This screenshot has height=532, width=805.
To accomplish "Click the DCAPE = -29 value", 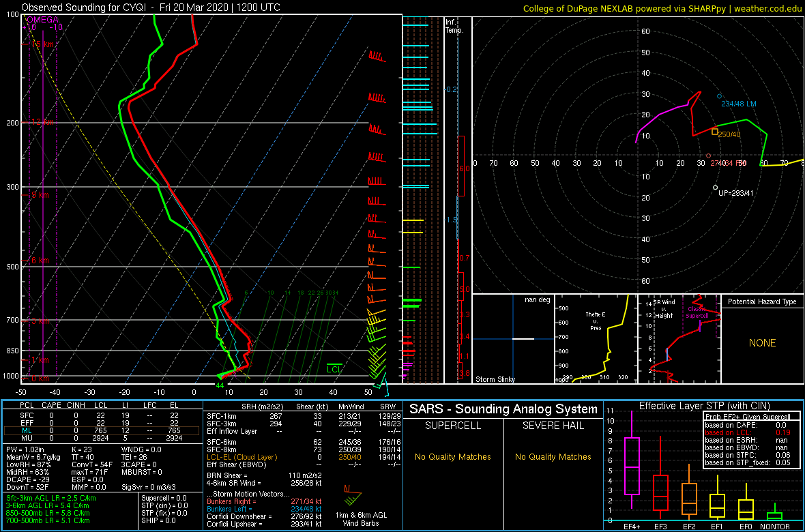I will point(29,479).
